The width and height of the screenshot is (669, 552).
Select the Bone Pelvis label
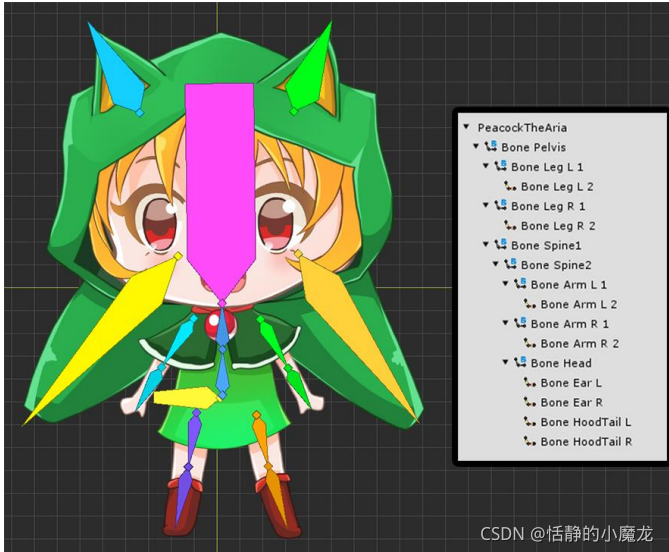click(x=533, y=147)
